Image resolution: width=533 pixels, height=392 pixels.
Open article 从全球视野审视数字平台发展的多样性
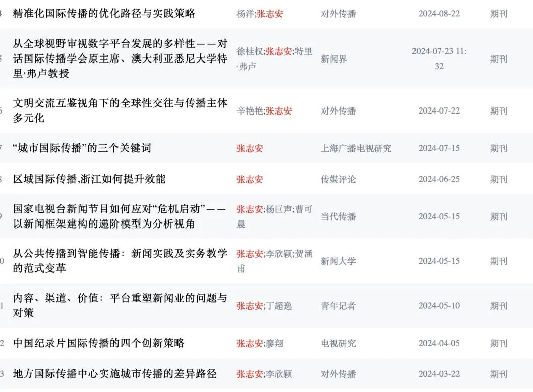120,59
